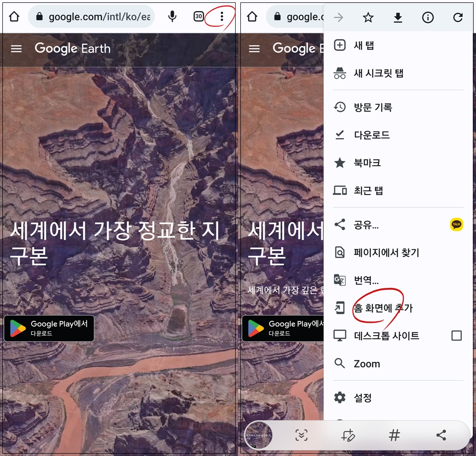This screenshot has width=476, height=456.
Task: Tap the Google Translate icon
Action: [340, 280]
